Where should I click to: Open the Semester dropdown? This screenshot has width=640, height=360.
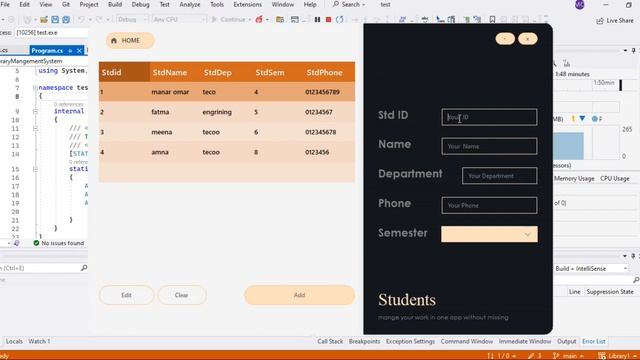coord(489,234)
